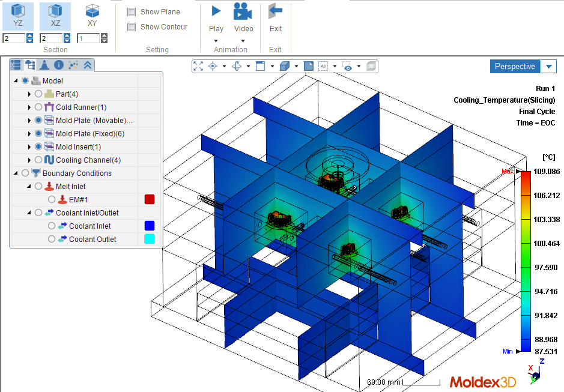Enable the Show Plane checkbox

[x=132, y=12]
